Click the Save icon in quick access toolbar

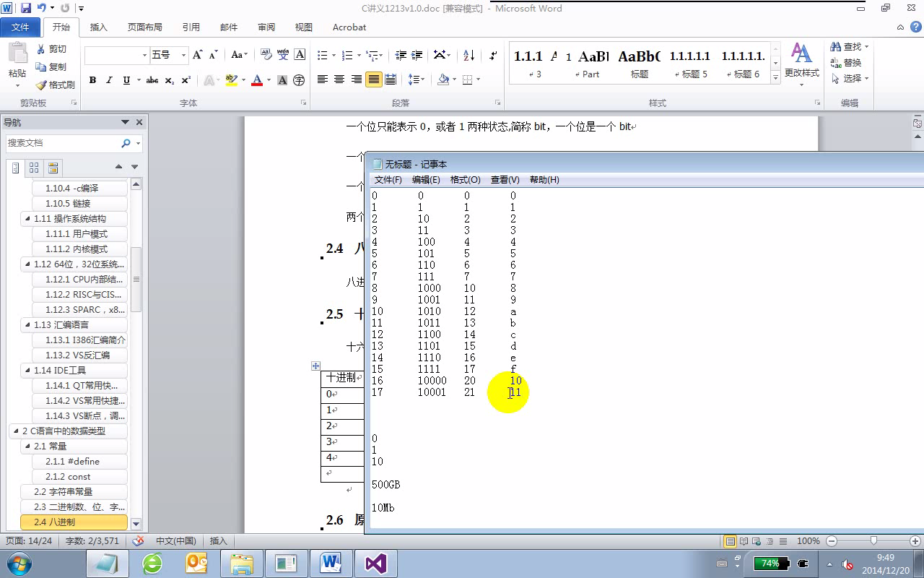pyautogui.click(x=26, y=9)
